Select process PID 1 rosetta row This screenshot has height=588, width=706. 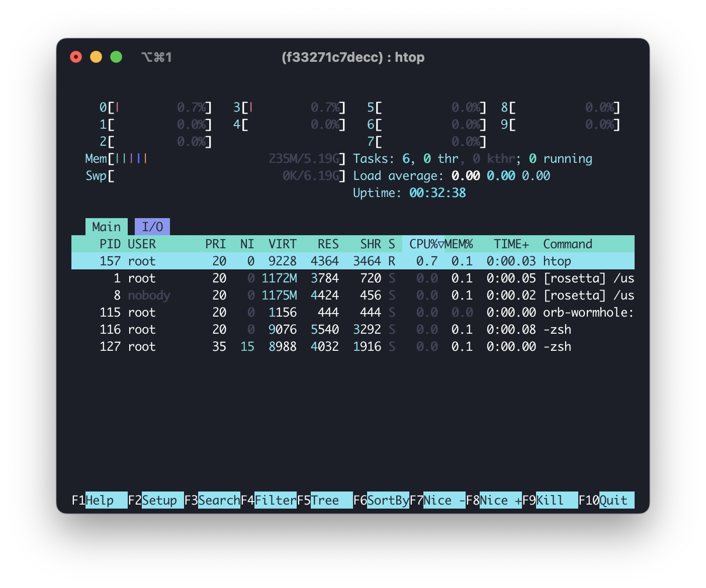point(353,278)
